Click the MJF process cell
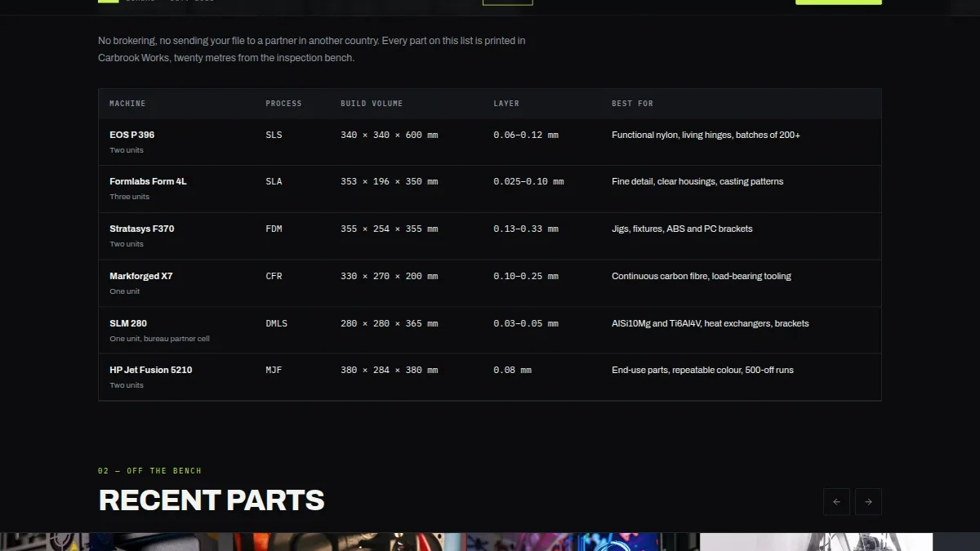Screen dimensions: 980x551 [x=274, y=370]
